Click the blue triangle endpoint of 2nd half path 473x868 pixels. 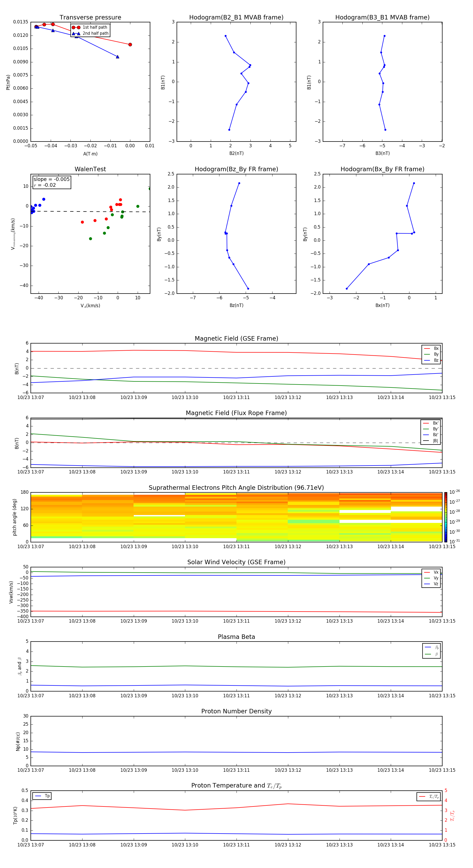(x=117, y=57)
